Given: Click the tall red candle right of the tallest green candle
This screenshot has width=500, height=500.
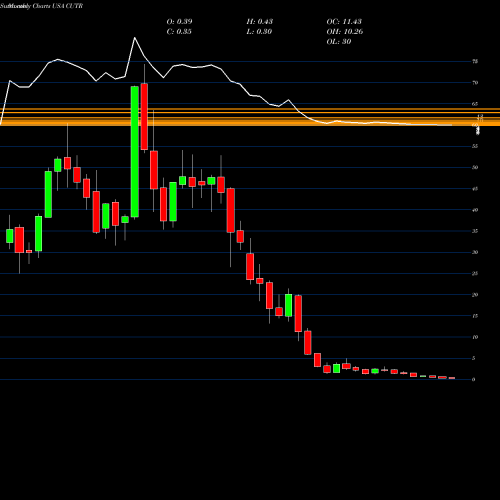Looking at the screenshot, I should click(x=144, y=117).
